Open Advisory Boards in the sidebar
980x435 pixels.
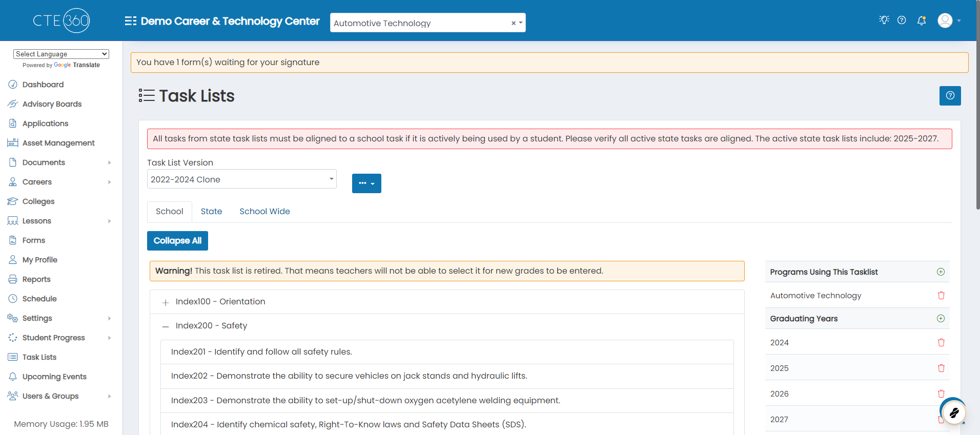click(52, 104)
